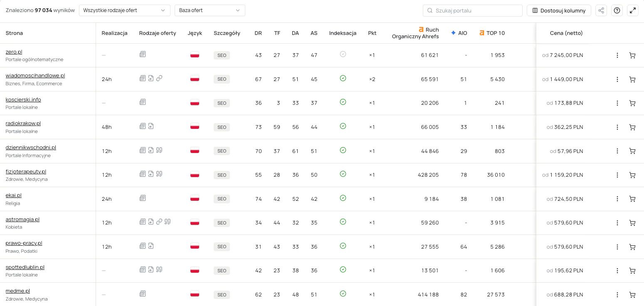
Task: Click the share icon in the top toolbar
Action: 601,10
